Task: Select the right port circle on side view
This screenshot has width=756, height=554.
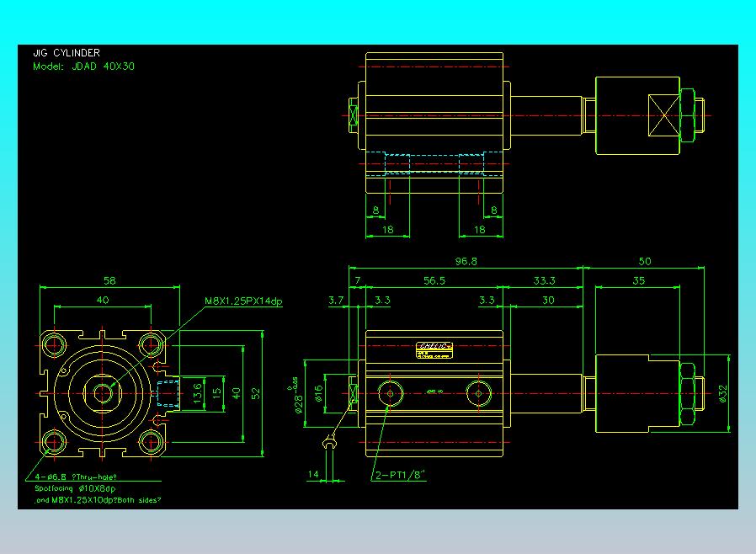Action: click(478, 393)
